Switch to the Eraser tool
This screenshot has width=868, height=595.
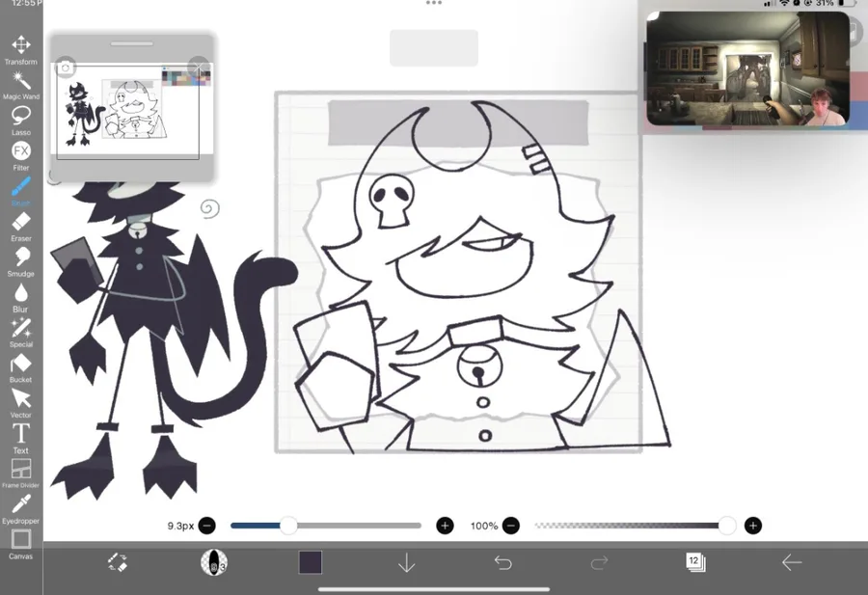coord(21,227)
